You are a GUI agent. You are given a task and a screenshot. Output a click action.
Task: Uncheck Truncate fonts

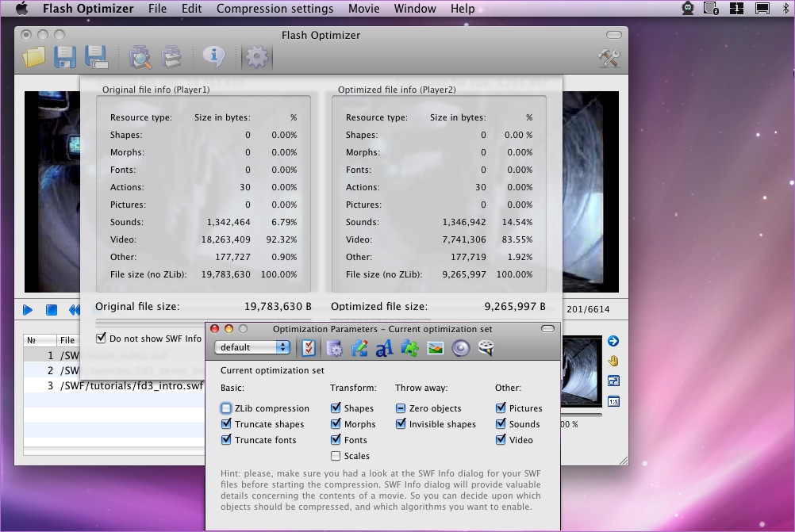(226, 439)
